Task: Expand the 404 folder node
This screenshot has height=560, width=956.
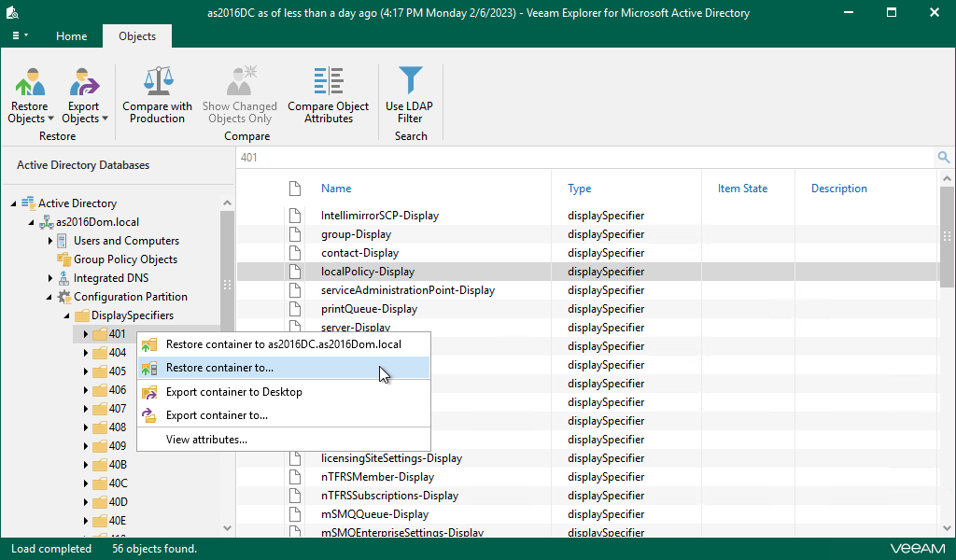Action: (x=86, y=353)
